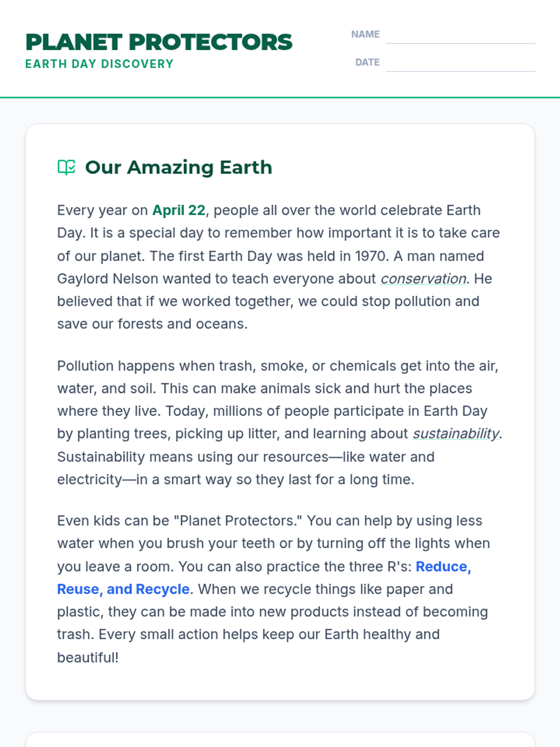Click the PLANET PROTECTORS main title
The width and height of the screenshot is (560, 747).
click(x=159, y=42)
